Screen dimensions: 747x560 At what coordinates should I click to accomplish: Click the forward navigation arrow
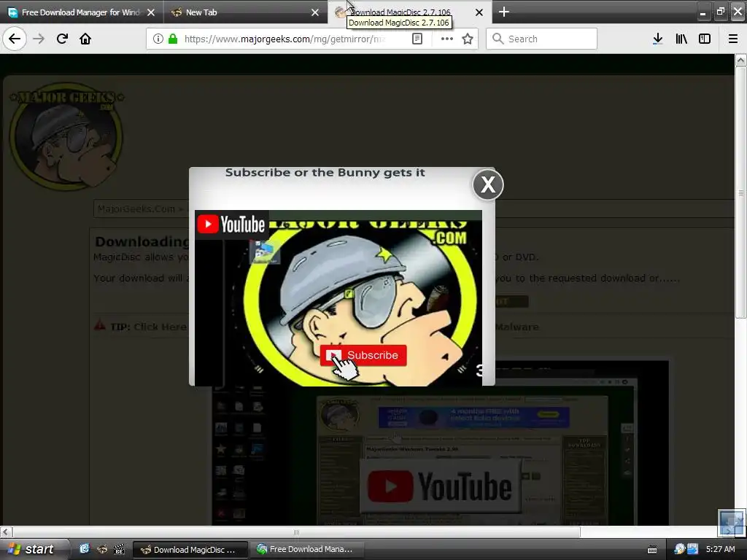(x=39, y=39)
